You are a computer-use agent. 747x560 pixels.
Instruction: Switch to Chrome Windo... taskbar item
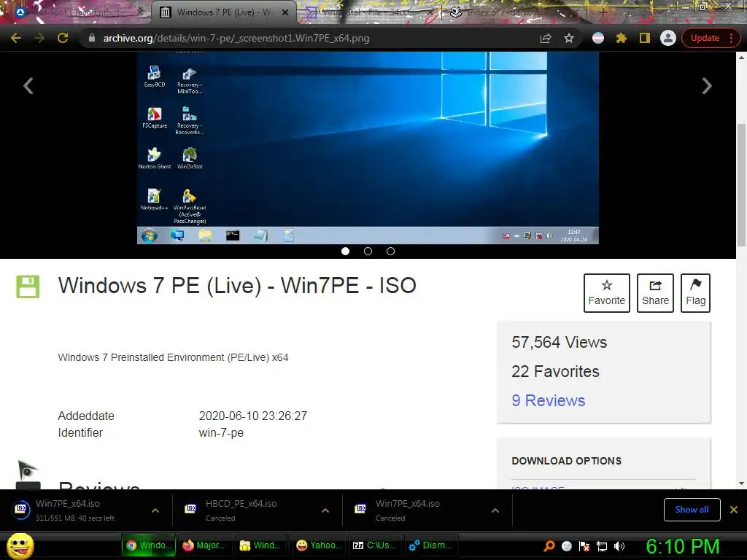point(149,545)
